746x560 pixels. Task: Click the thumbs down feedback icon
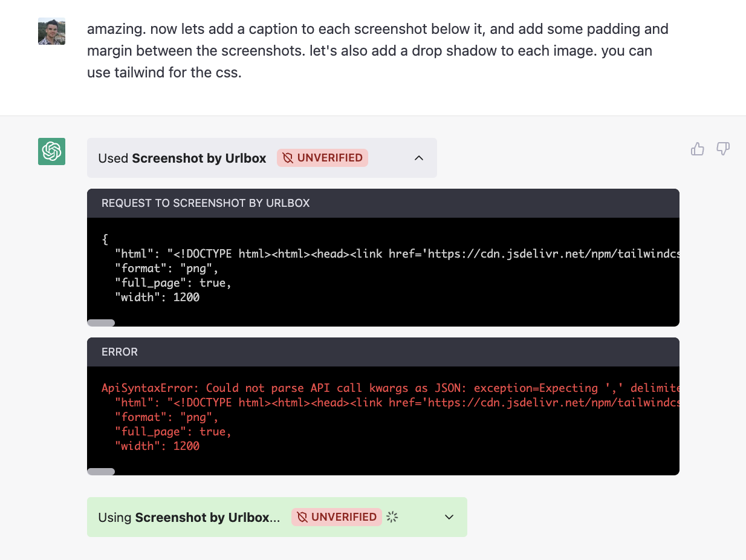(723, 149)
